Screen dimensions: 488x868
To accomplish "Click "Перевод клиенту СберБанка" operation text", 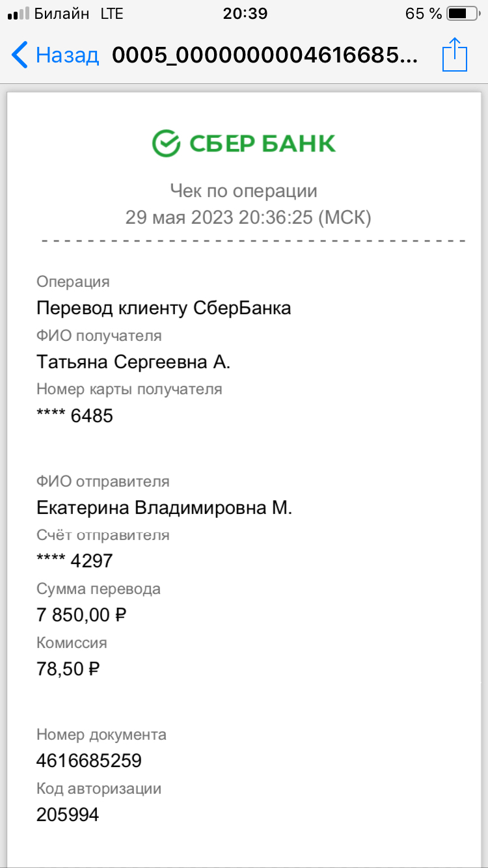I will point(163,308).
